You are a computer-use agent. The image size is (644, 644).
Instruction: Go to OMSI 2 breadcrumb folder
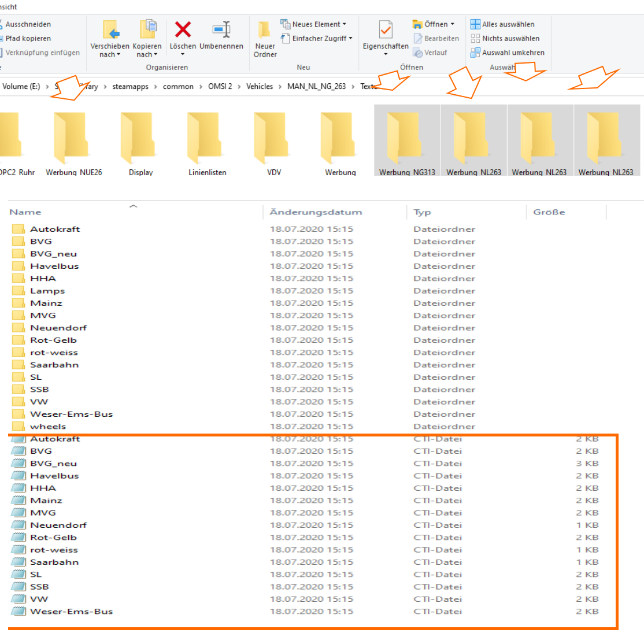coord(220,87)
